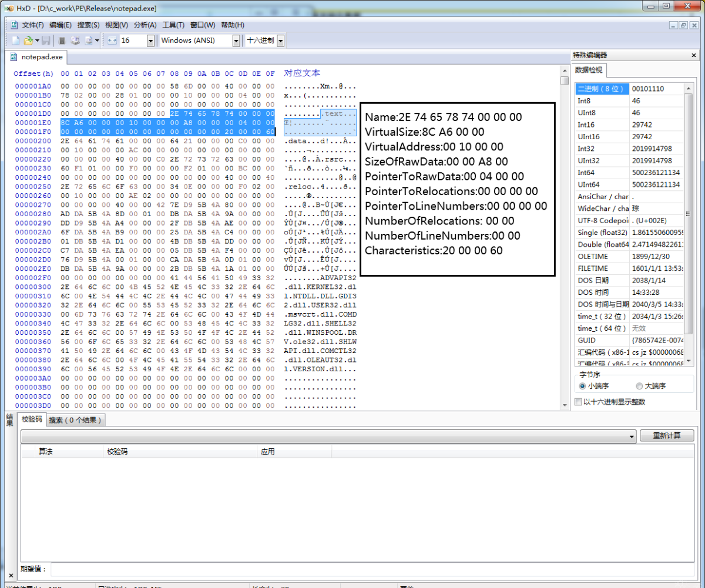Click the DOS 日期 value 2038/1/14

[649, 280]
